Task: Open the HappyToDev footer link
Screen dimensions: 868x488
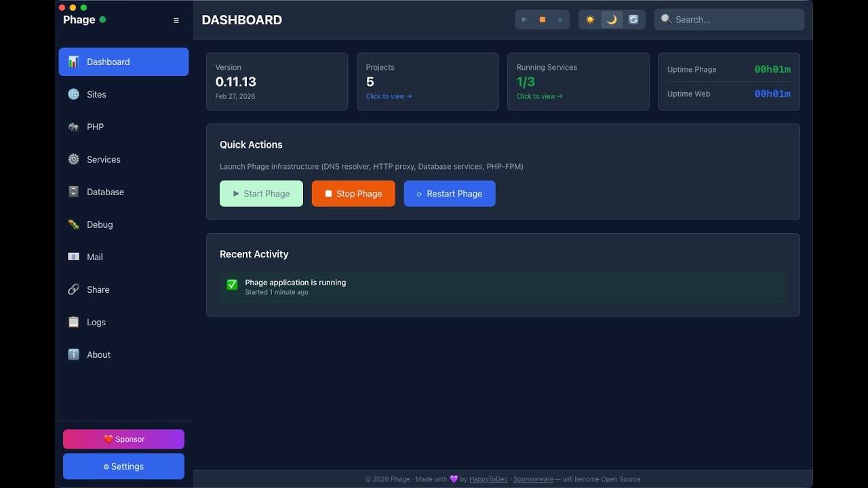Action: (x=488, y=479)
